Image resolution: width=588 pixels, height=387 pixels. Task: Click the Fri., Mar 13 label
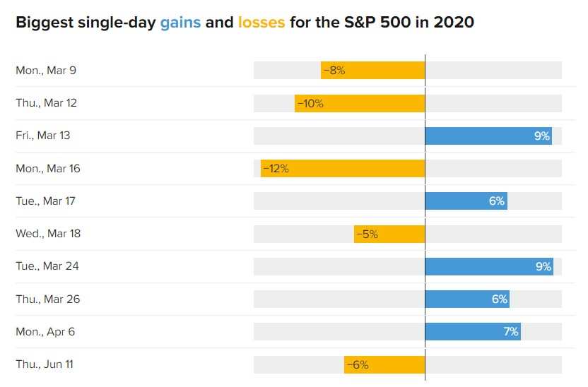point(42,136)
